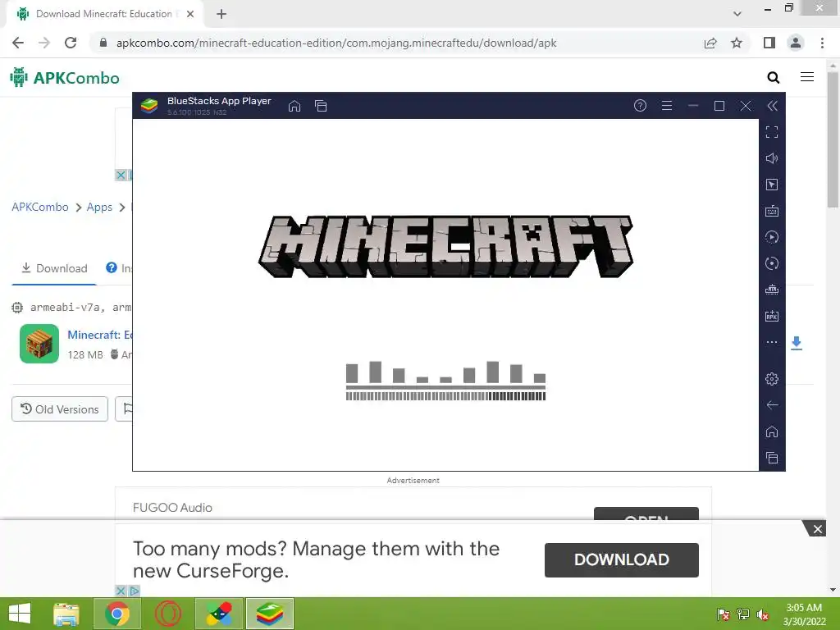
Task: Open recent apps icon at sidebar bottom
Action: pyautogui.click(x=772, y=458)
